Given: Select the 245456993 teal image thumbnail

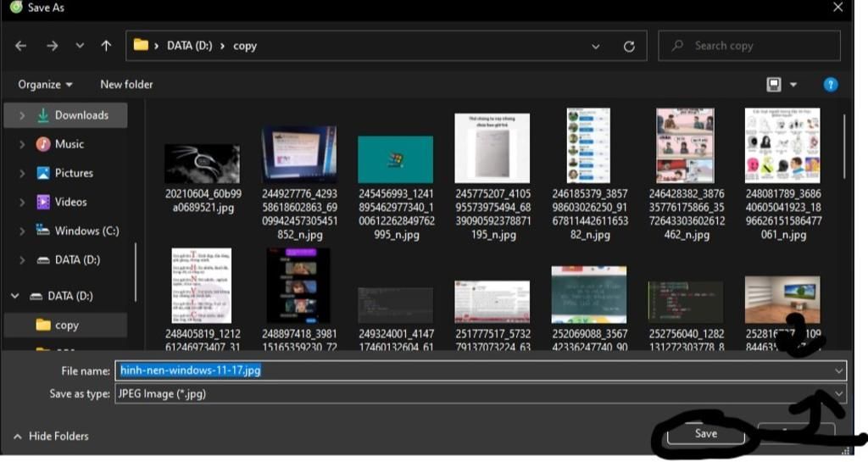Looking at the screenshot, I should click(x=395, y=159).
